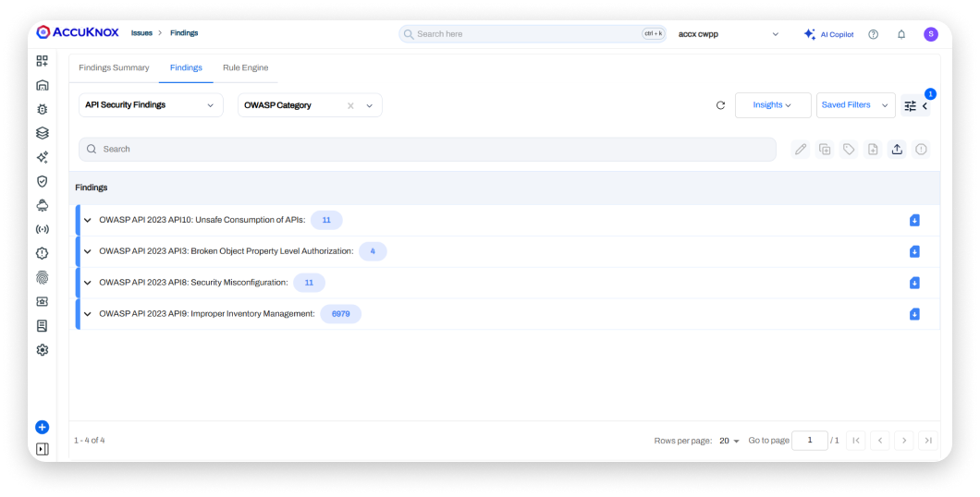Screen dimensions: 980x497
Task: Launch AI Copilot
Action: click(828, 34)
